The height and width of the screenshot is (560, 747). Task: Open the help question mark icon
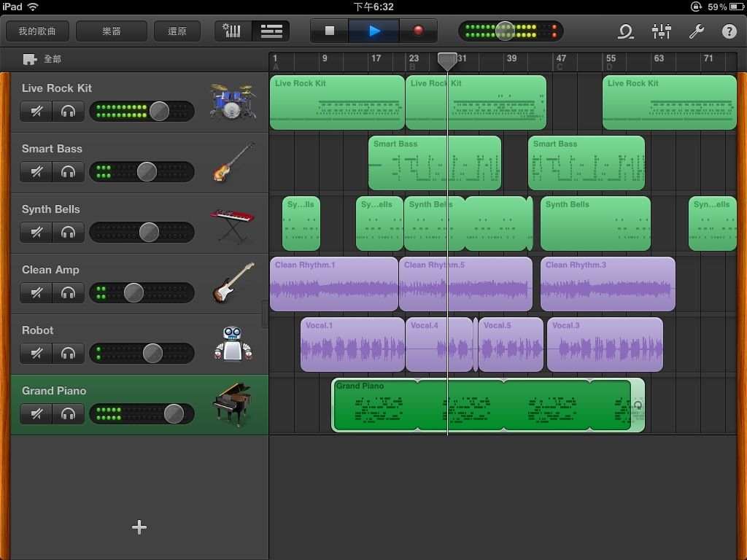click(729, 31)
